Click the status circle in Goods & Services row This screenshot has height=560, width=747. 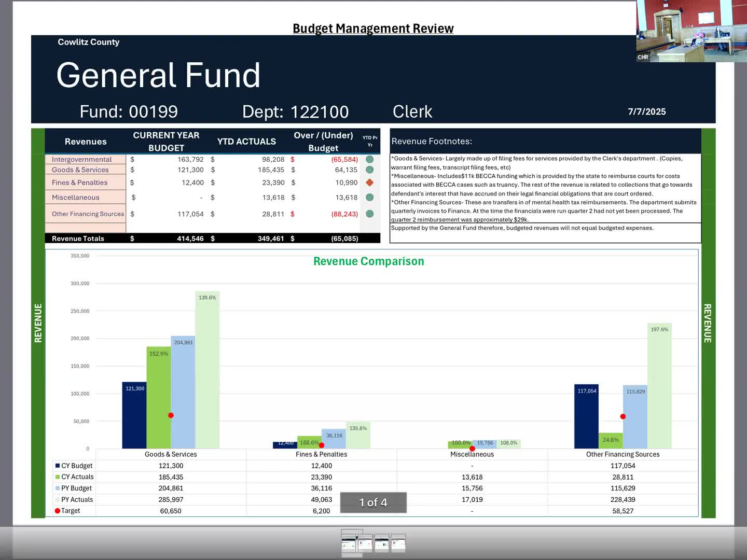[370, 170]
